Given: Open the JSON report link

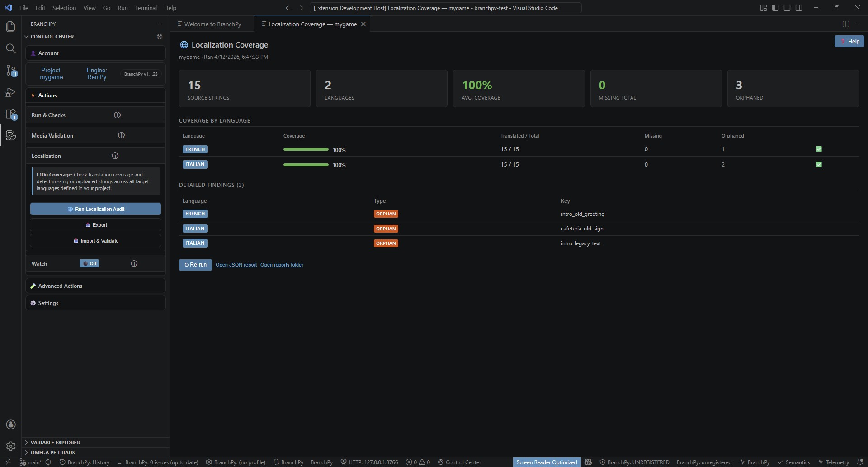Looking at the screenshot, I should [x=236, y=265].
